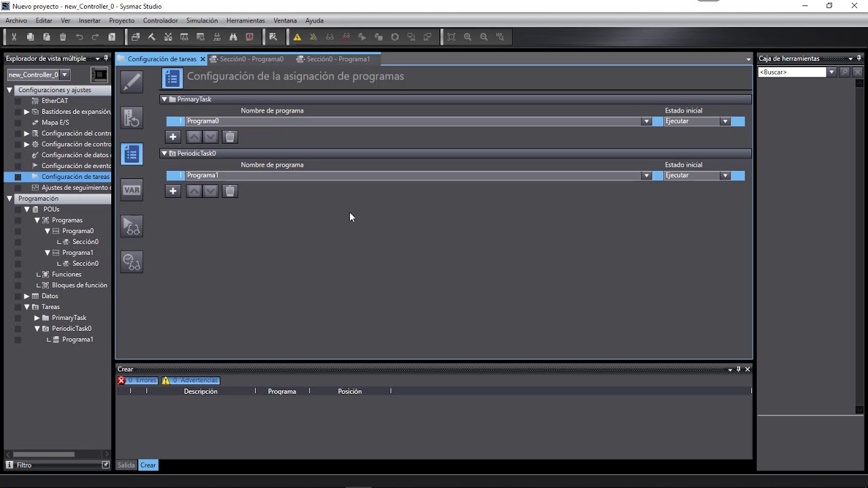Screen dimensions: 868x488
Task: Click the binoculars search icon in toolbar
Action: coord(233,37)
